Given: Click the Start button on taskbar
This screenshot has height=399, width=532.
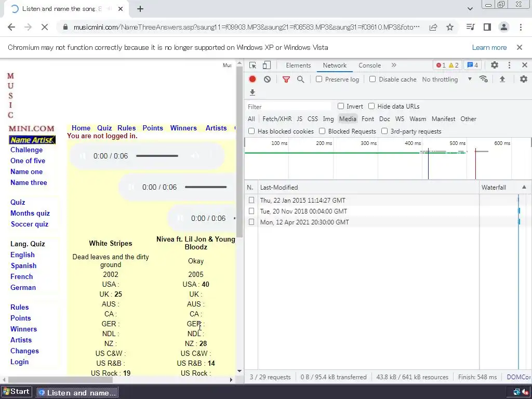Looking at the screenshot, I should [16, 392].
